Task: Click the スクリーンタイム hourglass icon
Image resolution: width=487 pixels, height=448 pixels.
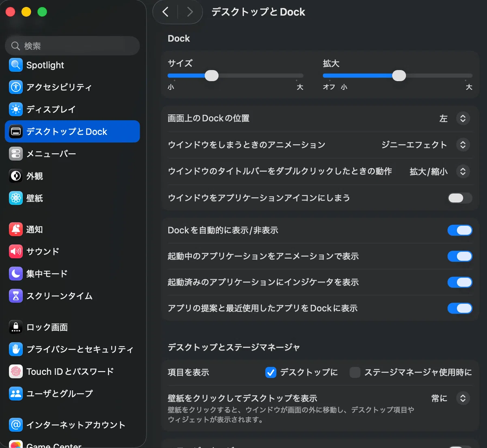Action: [16, 296]
